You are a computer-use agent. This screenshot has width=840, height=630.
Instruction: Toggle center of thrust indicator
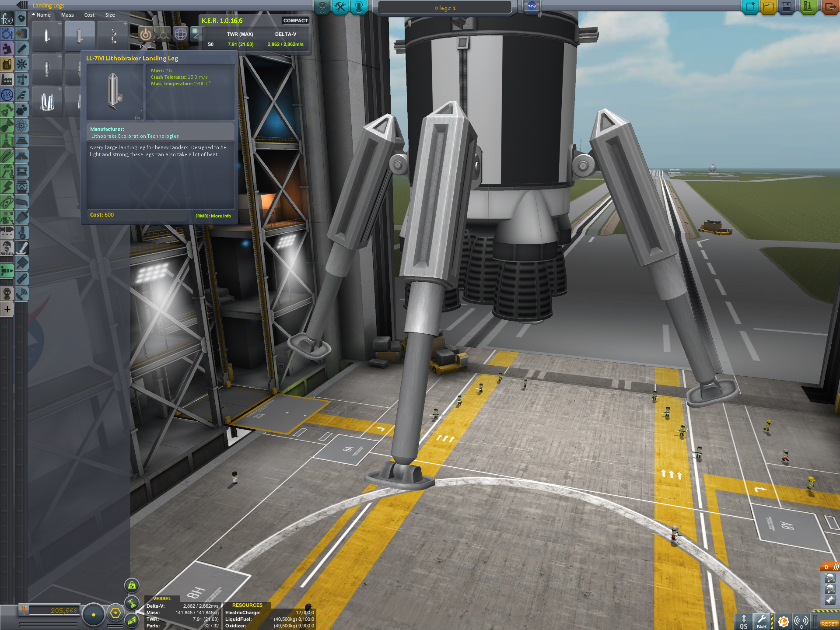click(132, 603)
